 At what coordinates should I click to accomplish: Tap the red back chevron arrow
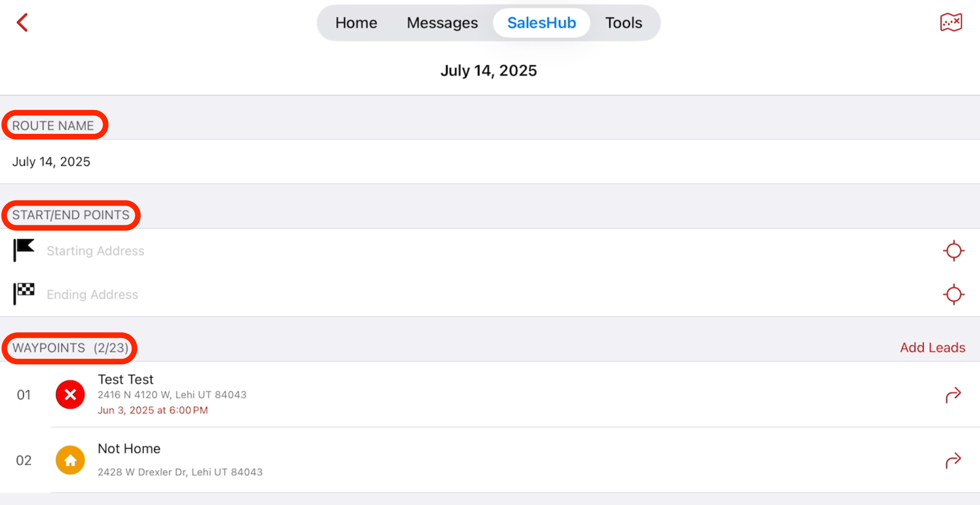coord(22,22)
